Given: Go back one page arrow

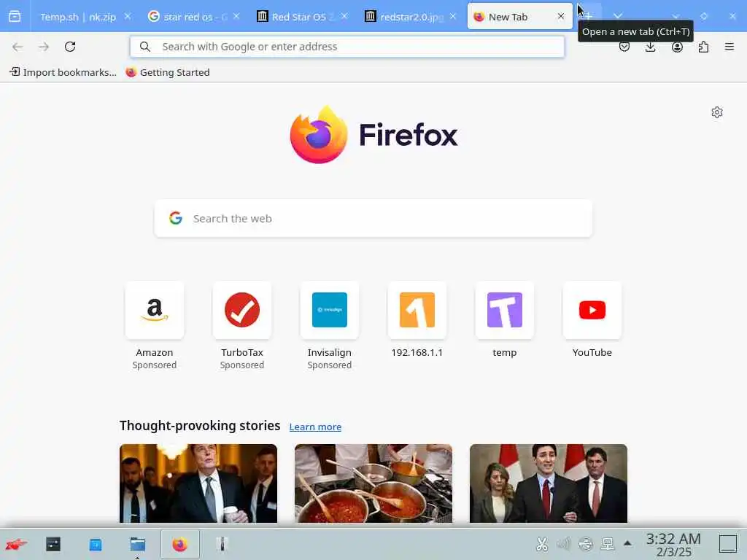Looking at the screenshot, I should [18, 47].
